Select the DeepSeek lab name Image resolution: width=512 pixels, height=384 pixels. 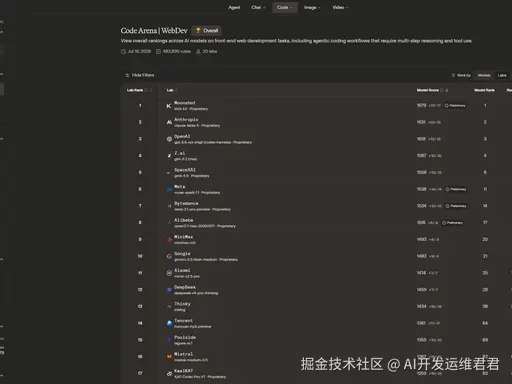point(185,287)
